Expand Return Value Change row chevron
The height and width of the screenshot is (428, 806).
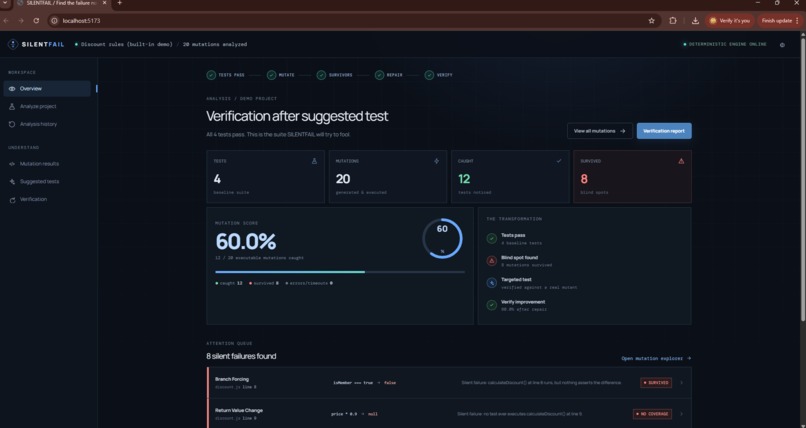[x=682, y=414]
